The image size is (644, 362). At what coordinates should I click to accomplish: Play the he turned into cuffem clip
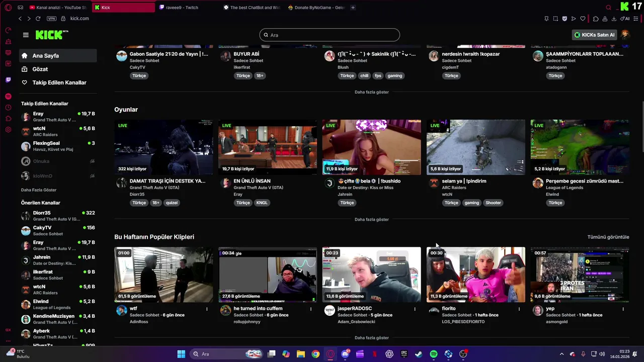(268, 275)
